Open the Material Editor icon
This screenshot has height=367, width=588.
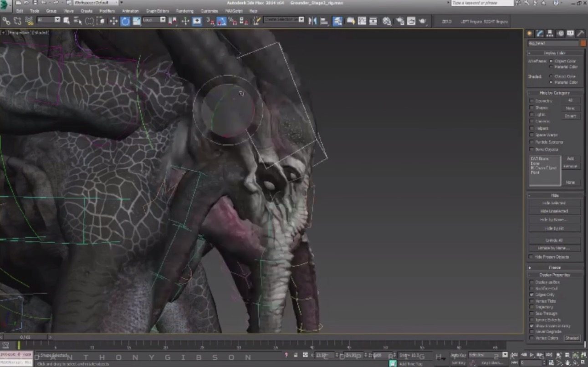387,21
